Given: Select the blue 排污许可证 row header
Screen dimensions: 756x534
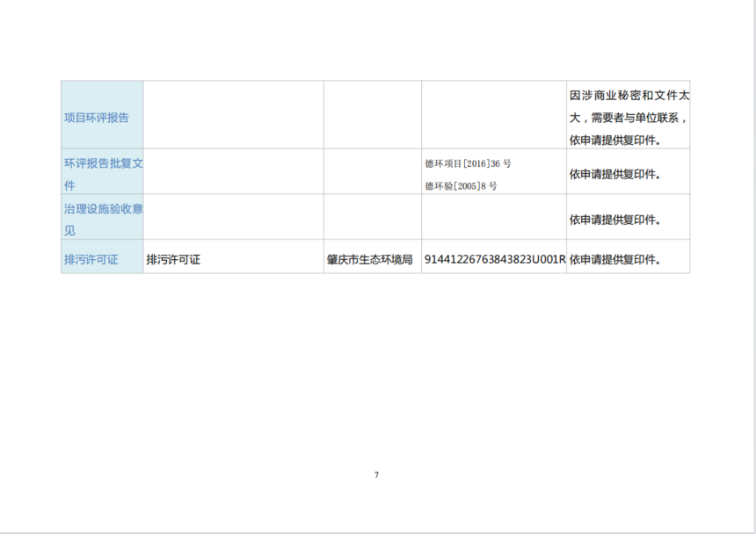Looking at the screenshot, I should coord(91,260).
